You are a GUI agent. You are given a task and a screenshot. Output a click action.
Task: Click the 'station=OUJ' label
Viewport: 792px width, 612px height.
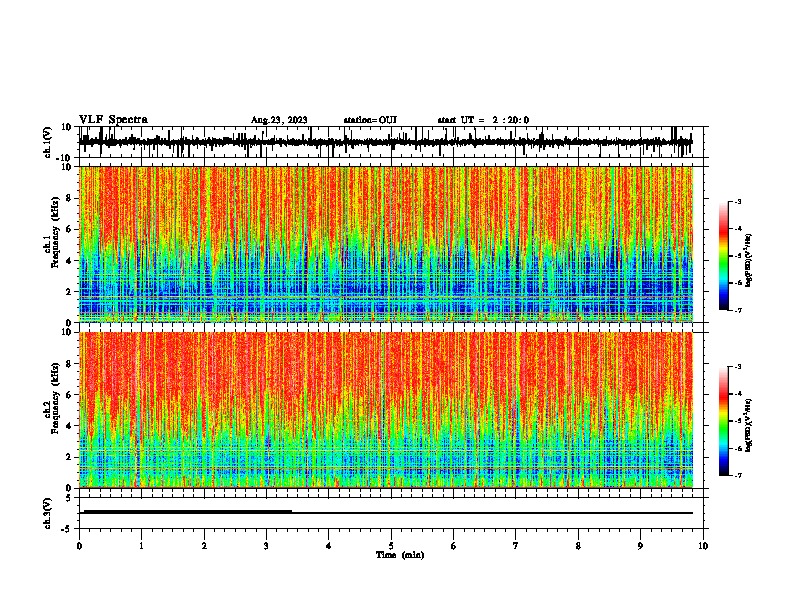(370, 120)
